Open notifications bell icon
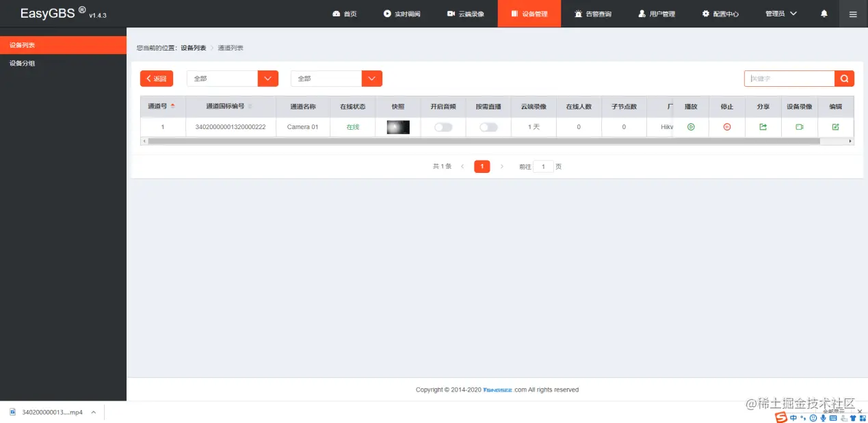Screen dimensions: 868x423 click(824, 14)
